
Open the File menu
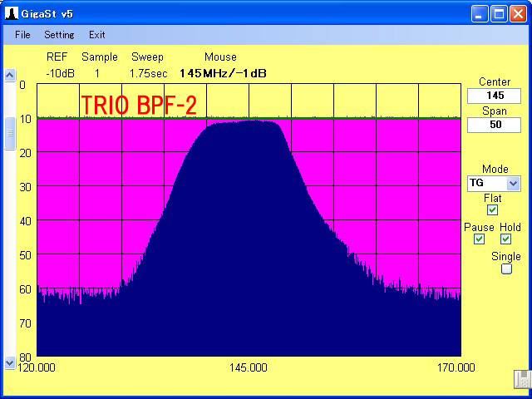point(22,35)
